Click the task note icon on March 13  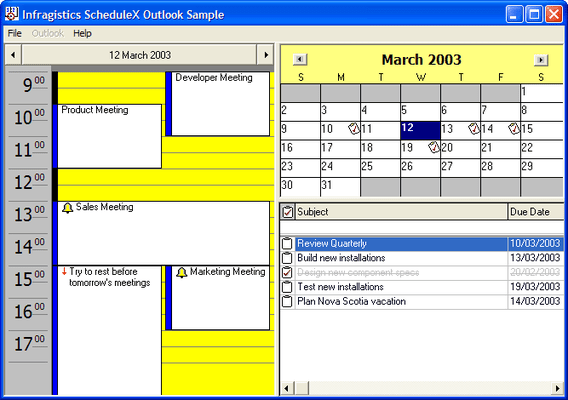point(474,129)
